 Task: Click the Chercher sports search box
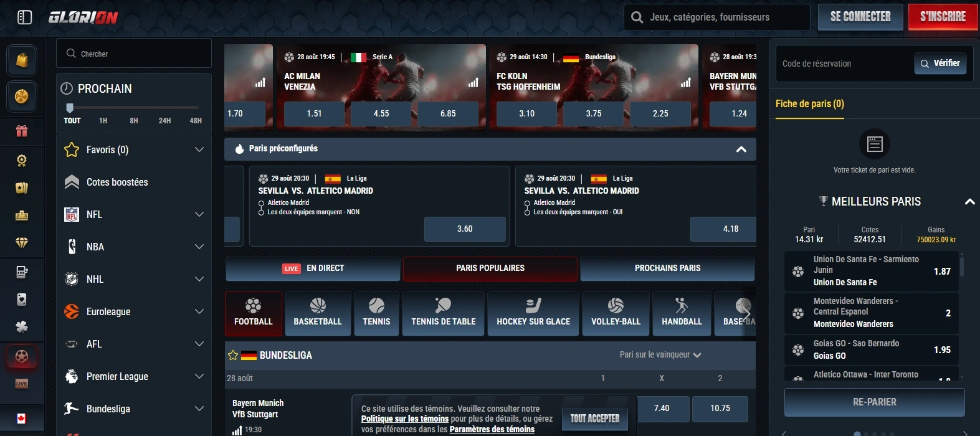134,54
